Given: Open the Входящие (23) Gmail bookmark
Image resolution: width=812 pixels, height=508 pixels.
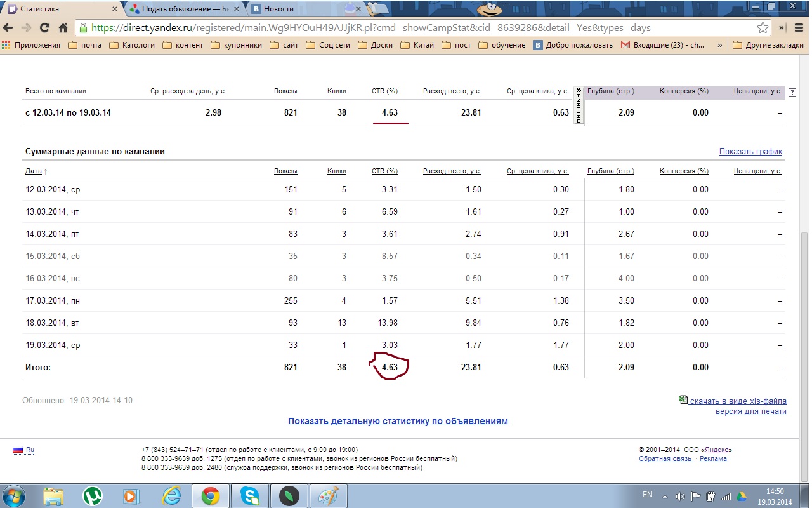Looking at the screenshot, I should [662, 45].
